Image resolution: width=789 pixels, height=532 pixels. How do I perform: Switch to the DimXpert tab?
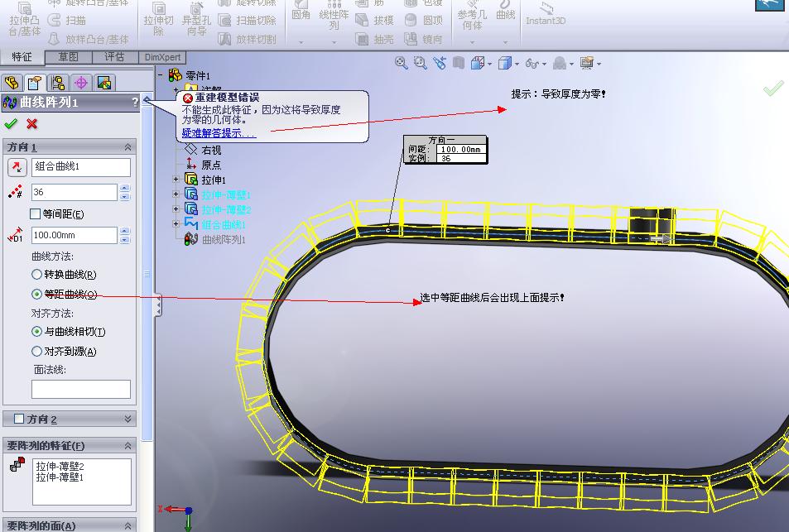tap(162, 57)
